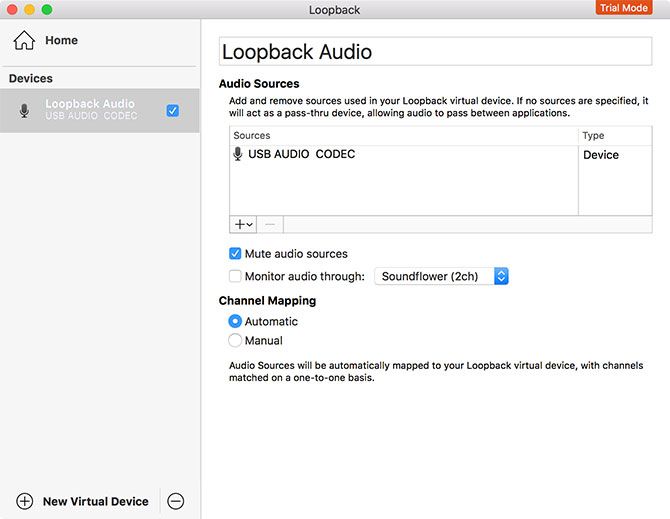This screenshot has height=519, width=670.
Task: Close the Loopback window with red button
Action: (x=12, y=9)
